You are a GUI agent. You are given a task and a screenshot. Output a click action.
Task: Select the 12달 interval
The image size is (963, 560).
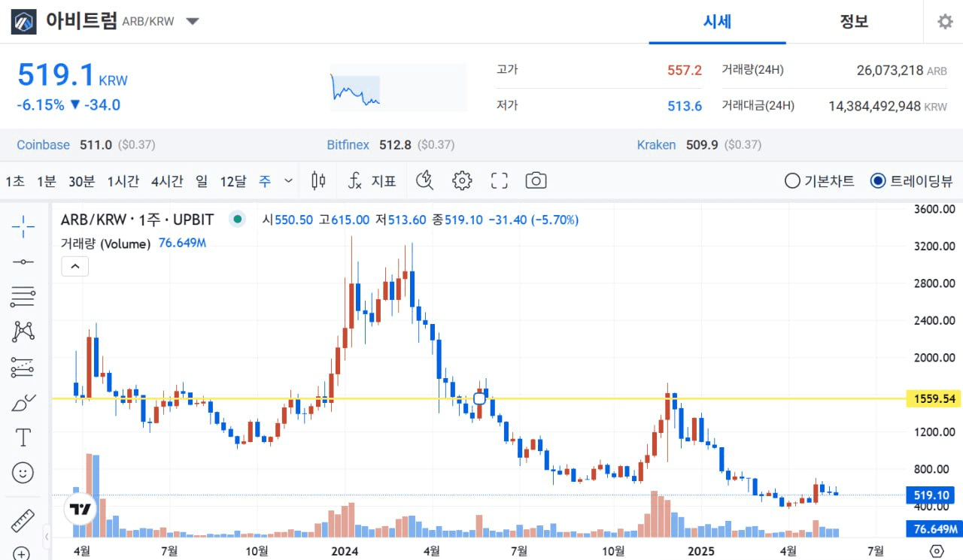[x=232, y=181]
